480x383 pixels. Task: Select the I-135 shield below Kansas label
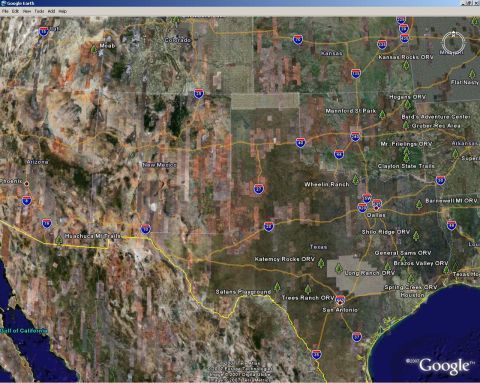356,73
